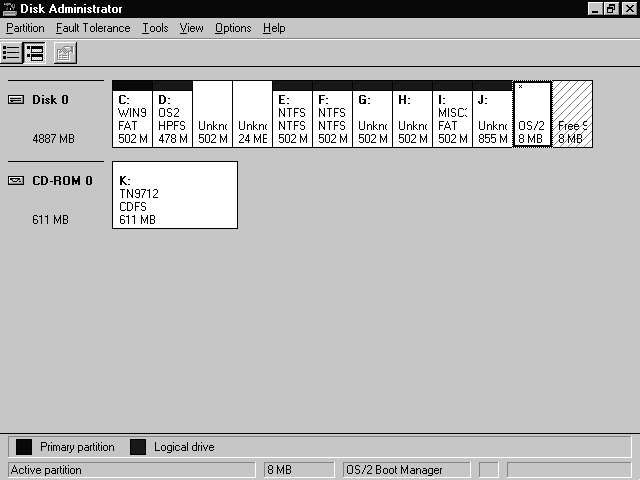This screenshot has width=640, height=480.
Task: Click the Primary partition legend color box
Action: tap(24, 447)
